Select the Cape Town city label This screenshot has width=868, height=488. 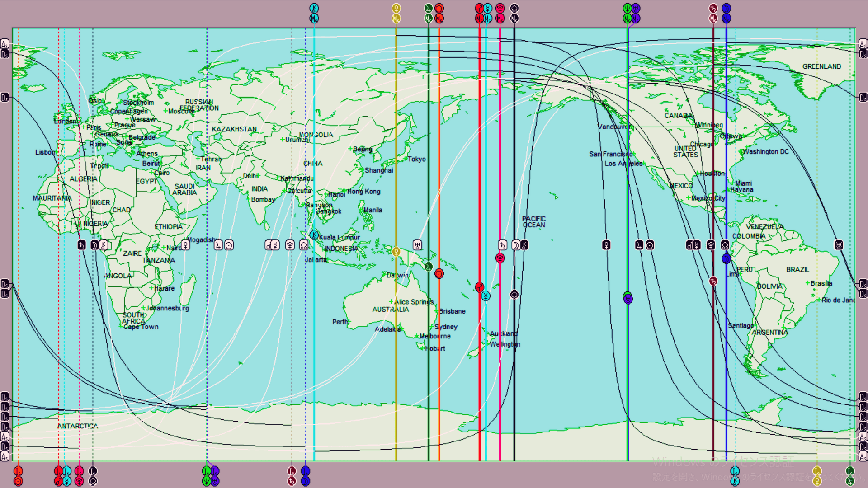click(141, 327)
